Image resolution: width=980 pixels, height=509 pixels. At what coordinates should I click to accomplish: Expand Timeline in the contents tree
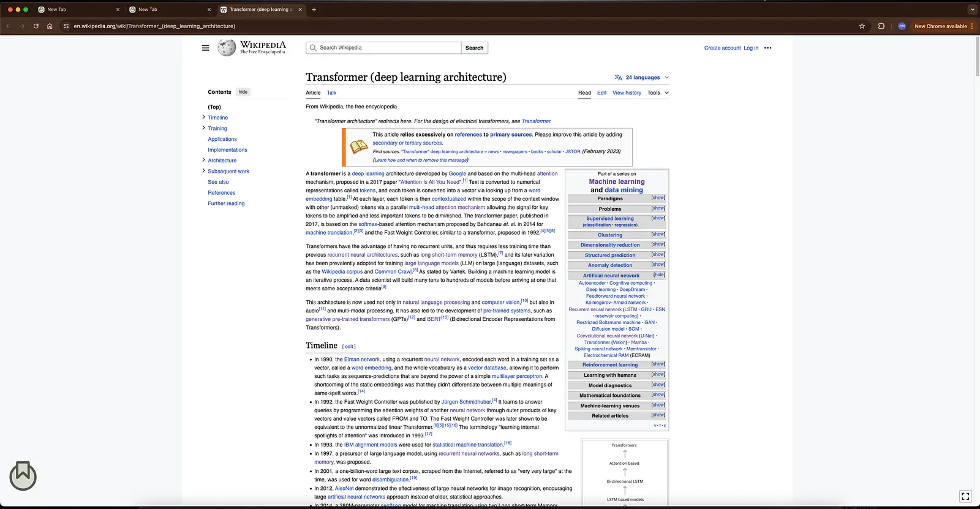tap(203, 117)
